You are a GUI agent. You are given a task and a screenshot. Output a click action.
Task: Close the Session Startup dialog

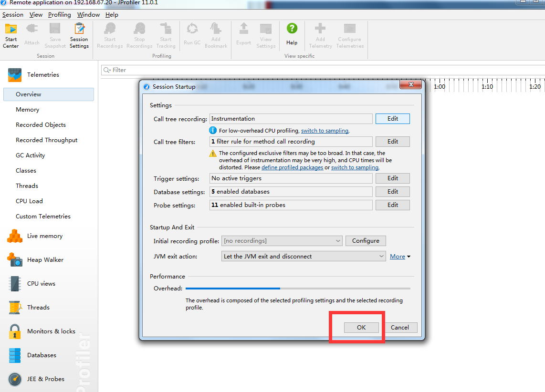coord(411,84)
